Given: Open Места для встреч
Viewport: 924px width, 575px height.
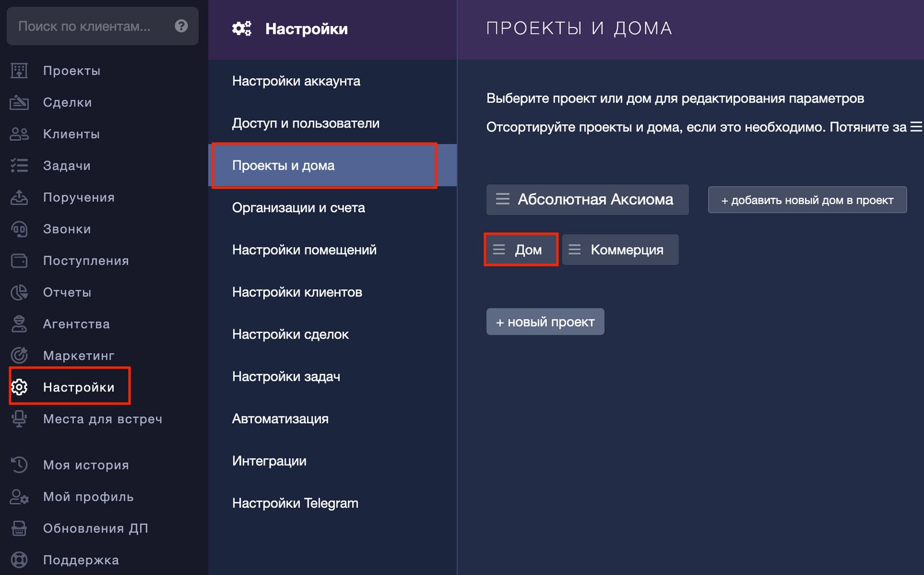Looking at the screenshot, I should [102, 419].
